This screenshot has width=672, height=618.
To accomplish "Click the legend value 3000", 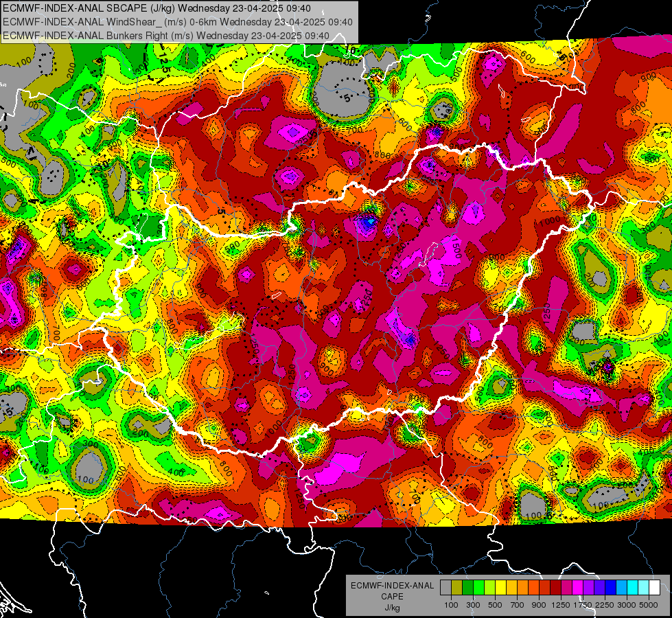I will (x=627, y=605).
